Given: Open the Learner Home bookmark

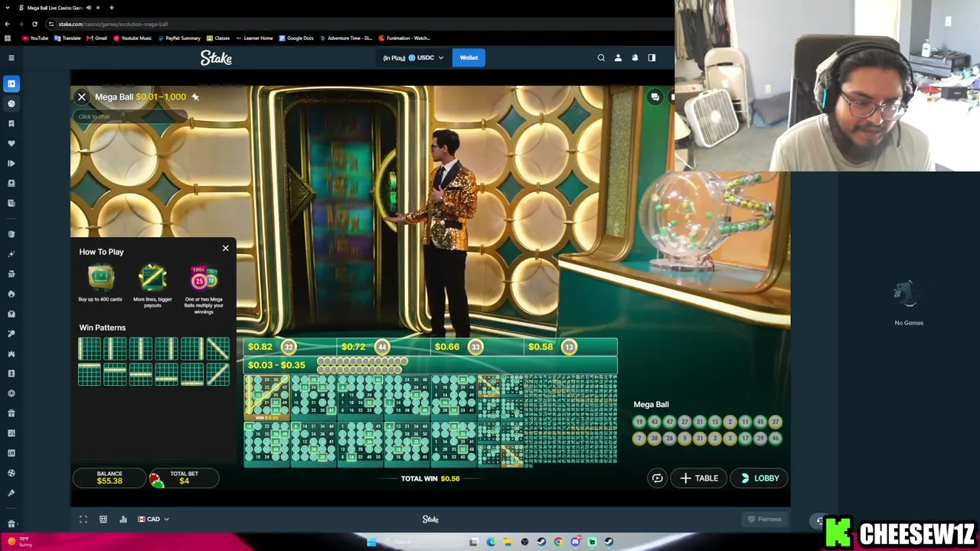Looking at the screenshot, I should [254, 37].
